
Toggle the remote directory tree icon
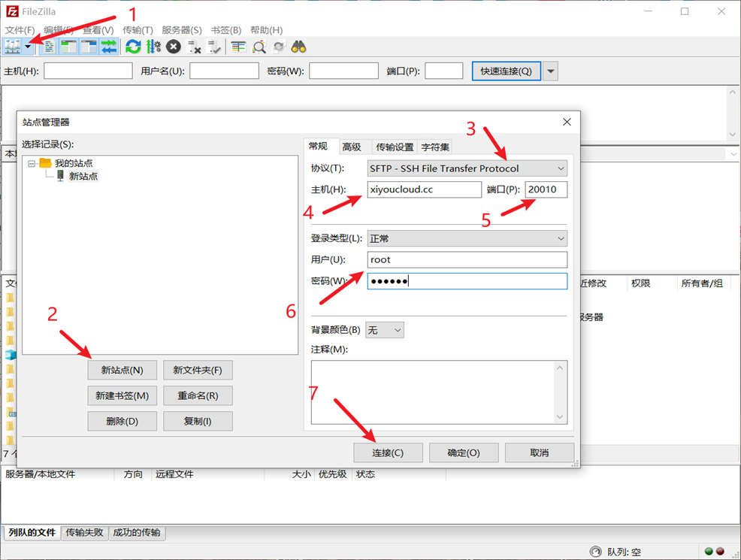pyautogui.click(x=89, y=47)
